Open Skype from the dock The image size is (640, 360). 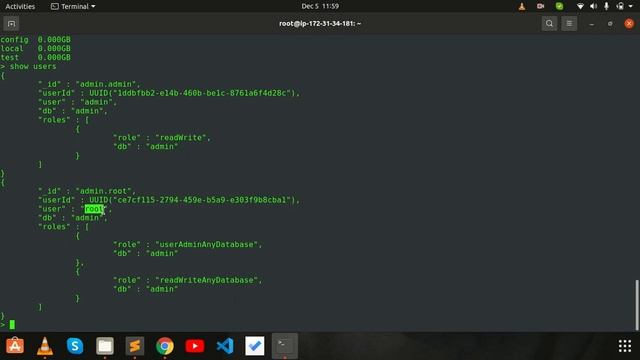75,346
